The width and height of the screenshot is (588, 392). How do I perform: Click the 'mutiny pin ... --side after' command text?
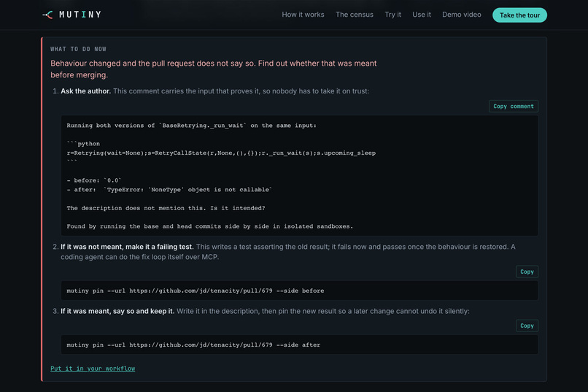coord(193,345)
